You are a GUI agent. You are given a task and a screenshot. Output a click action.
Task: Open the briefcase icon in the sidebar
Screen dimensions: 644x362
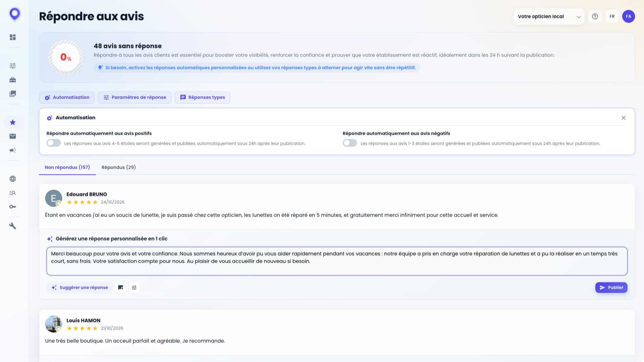tap(13, 80)
